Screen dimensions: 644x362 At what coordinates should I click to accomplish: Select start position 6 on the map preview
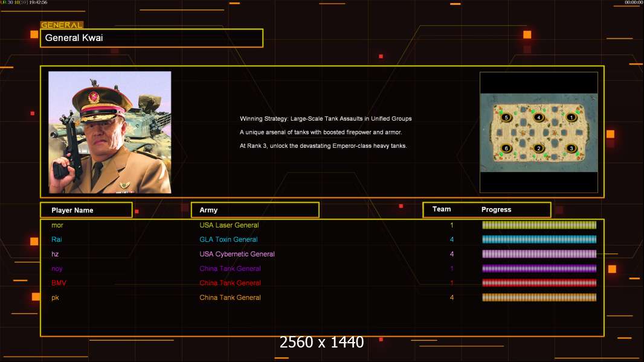click(x=506, y=148)
